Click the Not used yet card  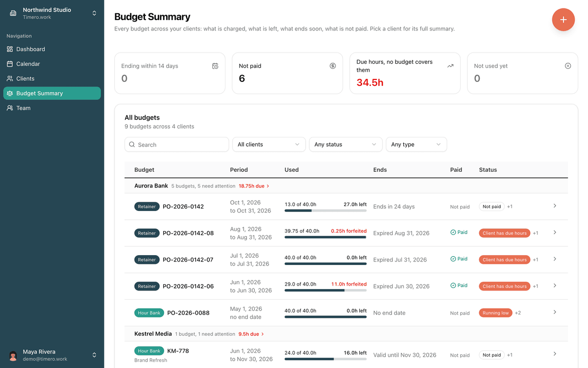click(522, 73)
